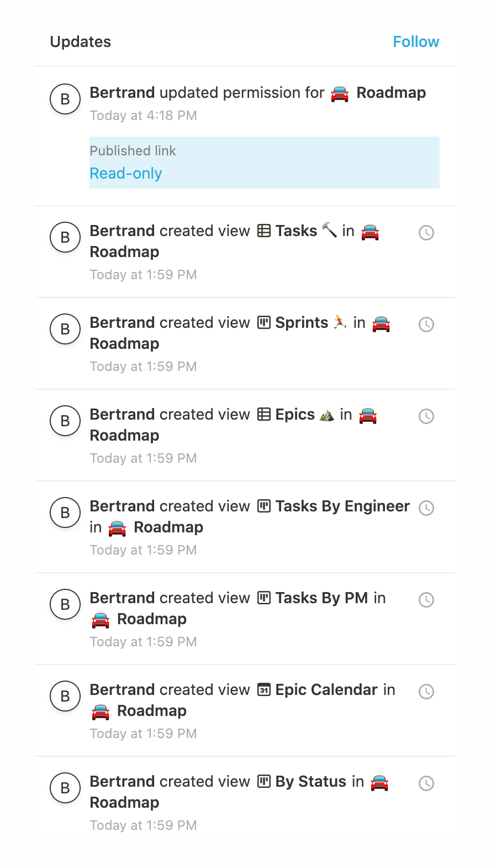Open the Epics table view entry
This screenshot has width=491, height=868.
point(295,415)
